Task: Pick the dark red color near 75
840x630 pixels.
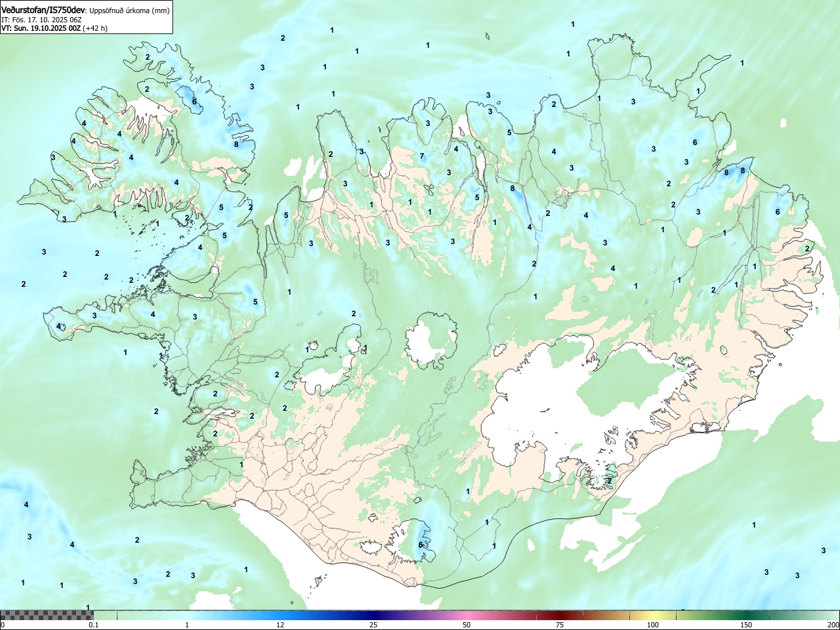Action: pyautogui.click(x=559, y=615)
